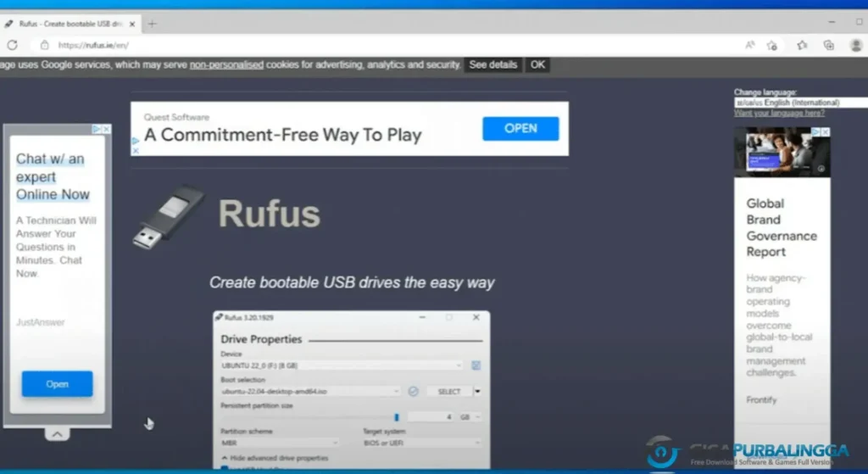Click the Rufus USB drive logo

click(x=169, y=216)
